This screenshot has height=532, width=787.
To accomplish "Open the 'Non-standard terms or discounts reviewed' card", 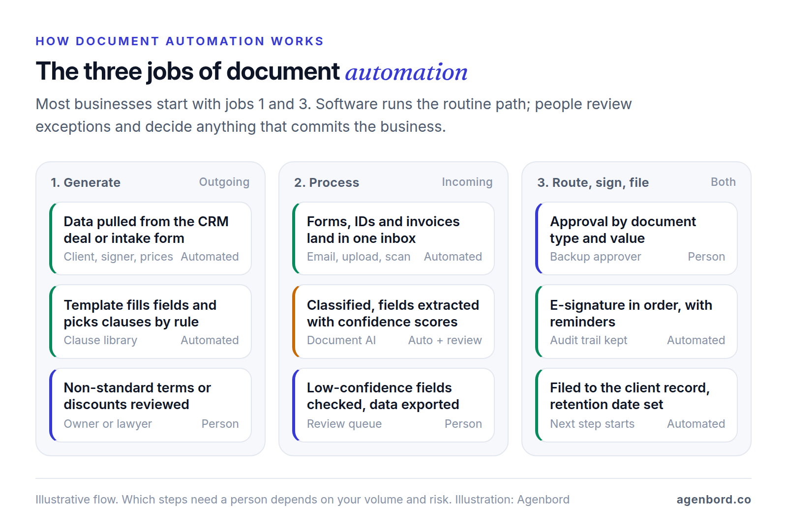I will [x=151, y=405].
